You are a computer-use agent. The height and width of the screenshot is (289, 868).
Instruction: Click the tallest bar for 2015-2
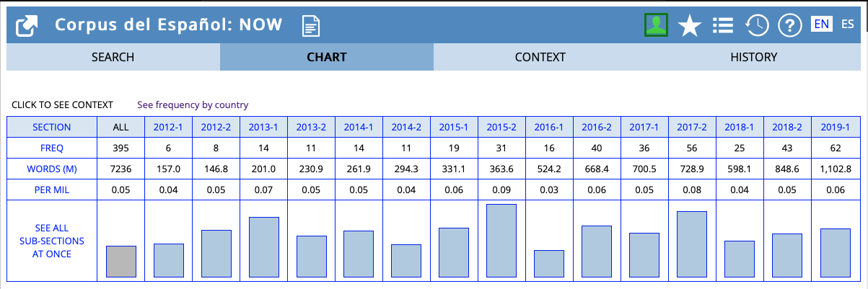(501, 241)
